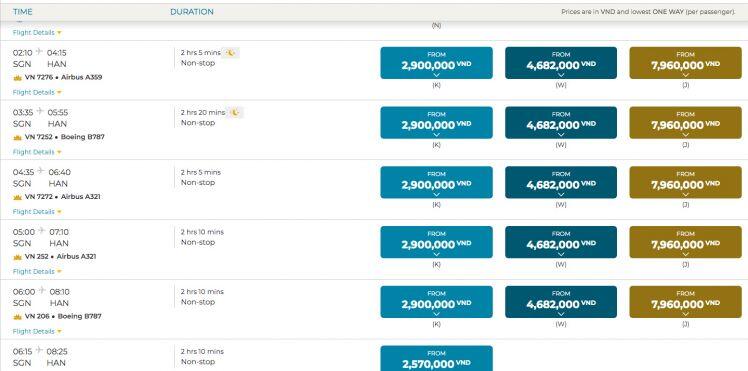The height and width of the screenshot is (371, 748).
Task: Choose 4,682,000 VND premium fare for 03:35 flight
Action: tap(561, 123)
